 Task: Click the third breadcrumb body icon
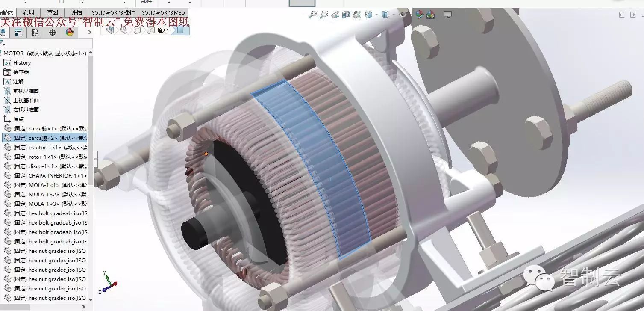coord(137,30)
